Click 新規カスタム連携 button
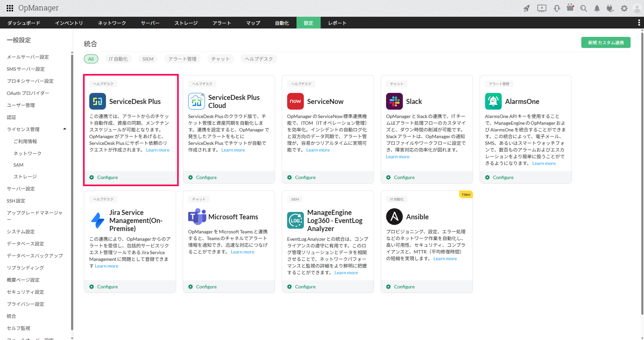Viewport: 644px width, 340px height. pyautogui.click(x=605, y=43)
